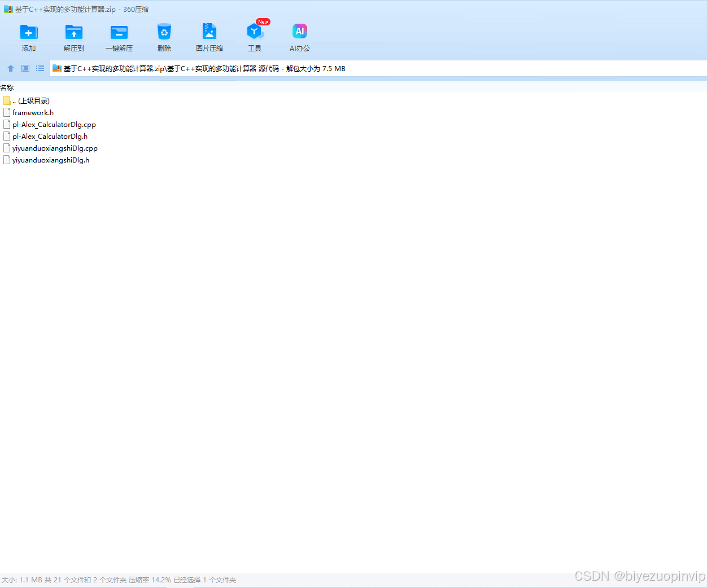Click the 名称 column header
Image resolution: width=707 pixels, height=588 pixels.
tap(7, 87)
